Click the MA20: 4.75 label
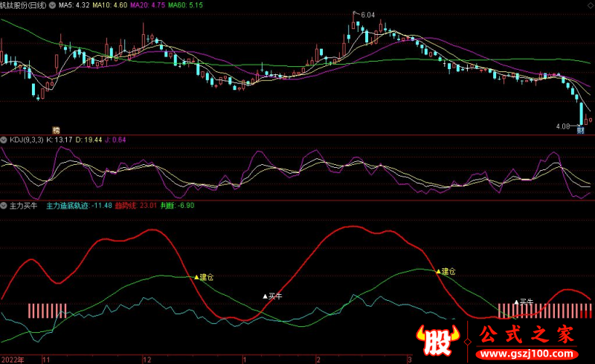Viewport: 595px width, 364px height. [x=147, y=5]
